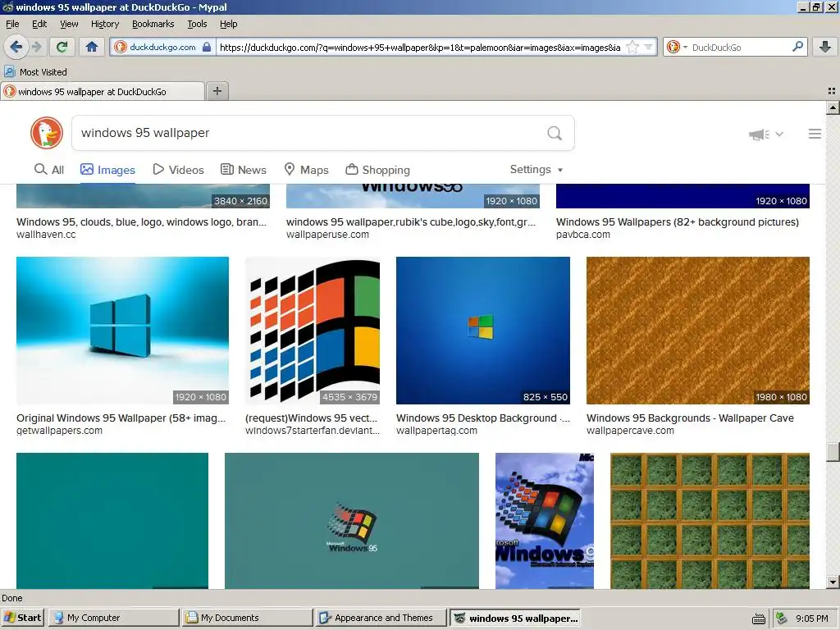
Task: Click the network tray icon
Action: 781,619
